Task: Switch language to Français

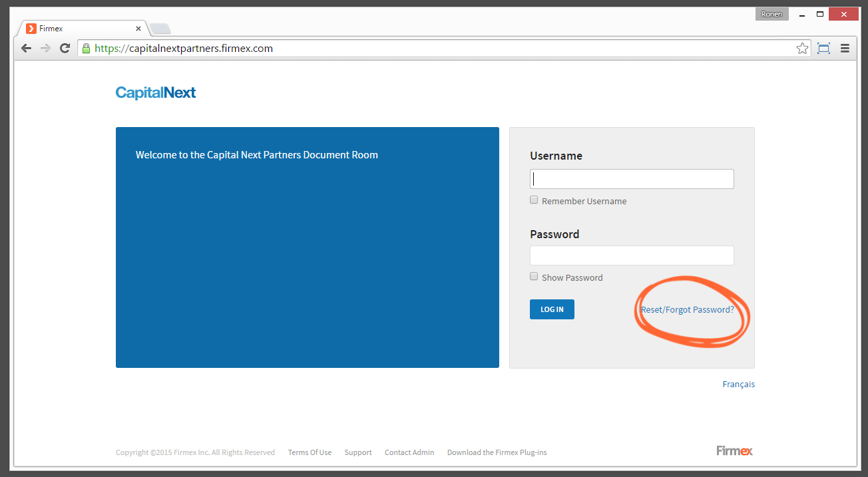Action: 739,385
